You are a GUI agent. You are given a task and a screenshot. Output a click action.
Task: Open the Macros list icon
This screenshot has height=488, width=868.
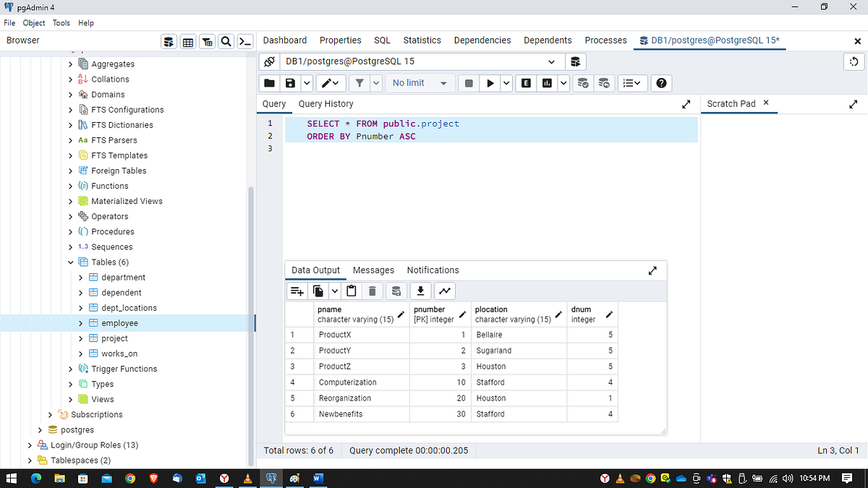pos(631,83)
